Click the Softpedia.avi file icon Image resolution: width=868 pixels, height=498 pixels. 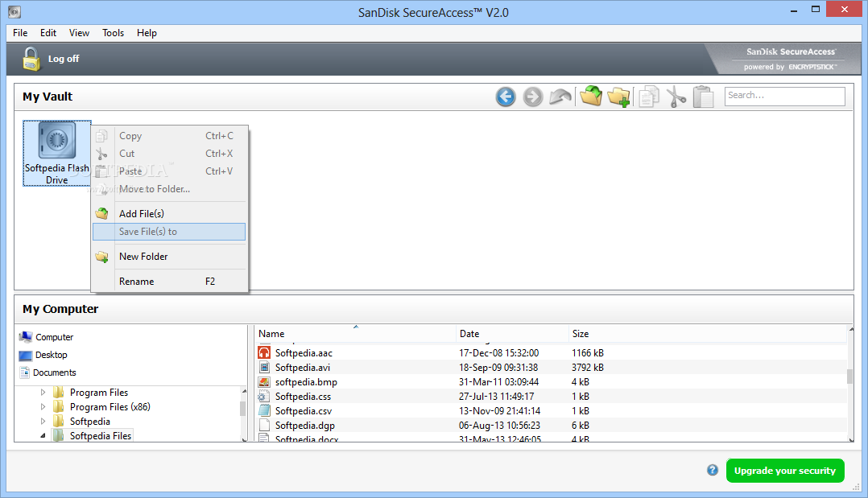click(265, 368)
